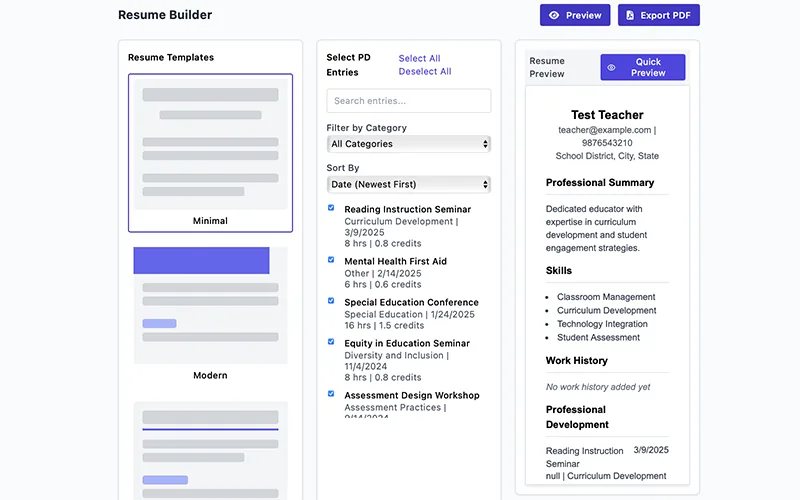This screenshot has height=500, width=800.
Task: Click the teacher@example.com email in preview
Action: (x=605, y=130)
